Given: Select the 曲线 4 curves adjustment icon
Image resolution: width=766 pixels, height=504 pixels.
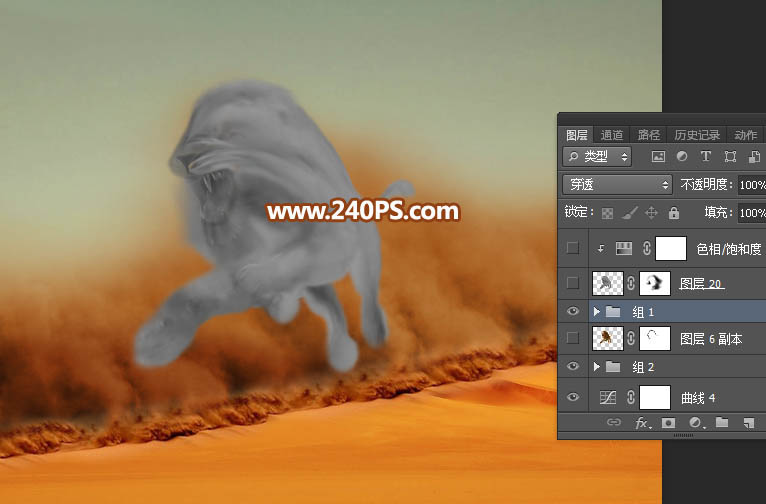Looking at the screenshot, I should [x=608, y=397].
